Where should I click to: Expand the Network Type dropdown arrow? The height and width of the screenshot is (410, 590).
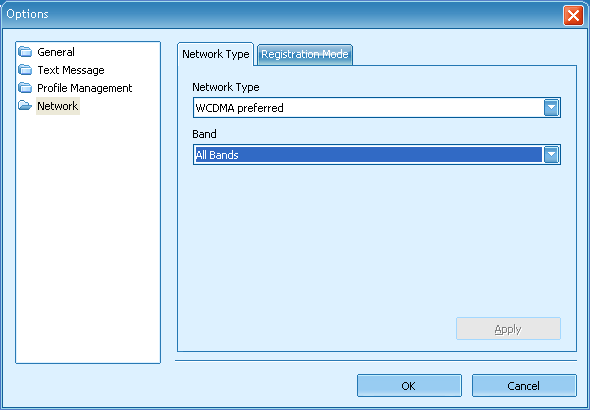click(551, 108)
